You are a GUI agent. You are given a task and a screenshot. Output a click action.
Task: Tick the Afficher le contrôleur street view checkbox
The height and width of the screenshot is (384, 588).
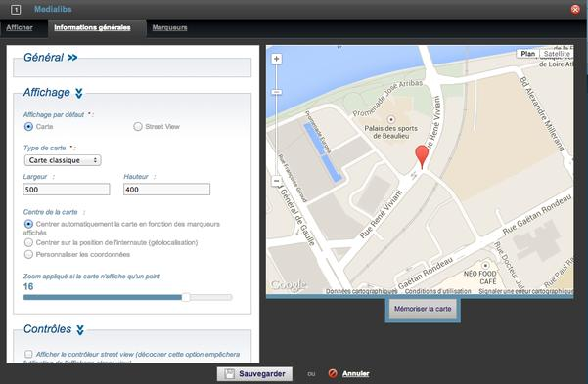tap(28, 354)
